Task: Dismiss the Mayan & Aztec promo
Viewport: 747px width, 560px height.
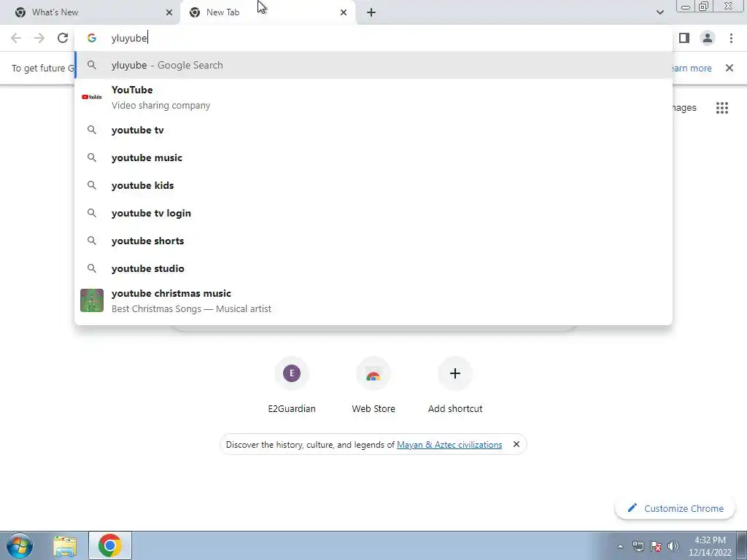Action: 516,444
